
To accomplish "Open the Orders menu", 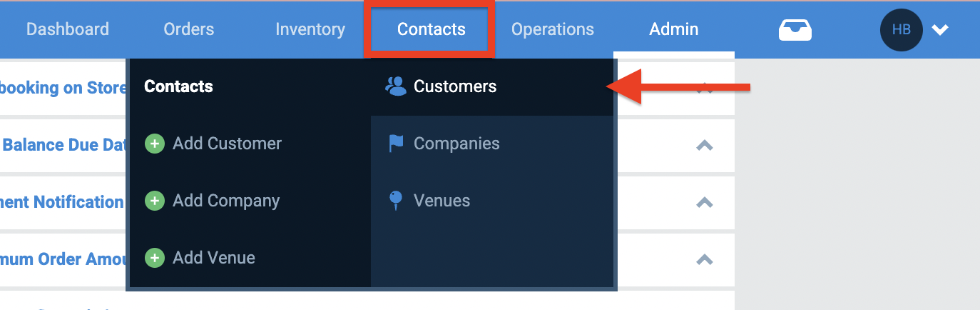I will (189, 29).
